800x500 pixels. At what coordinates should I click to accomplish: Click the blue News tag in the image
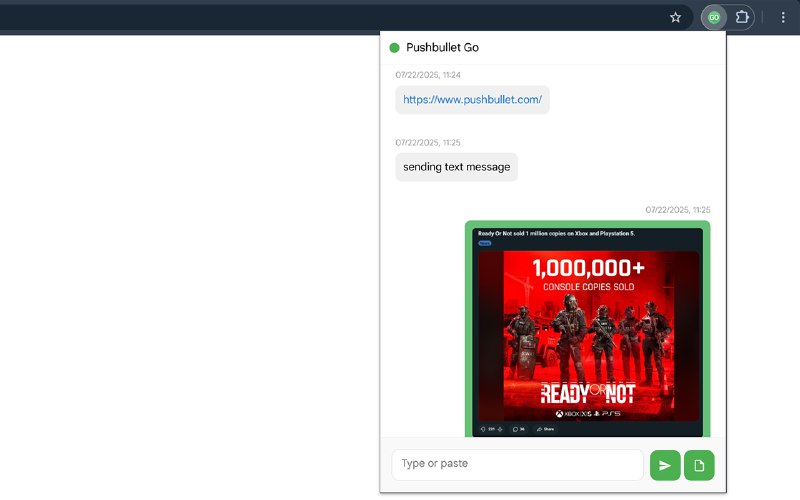484,243
